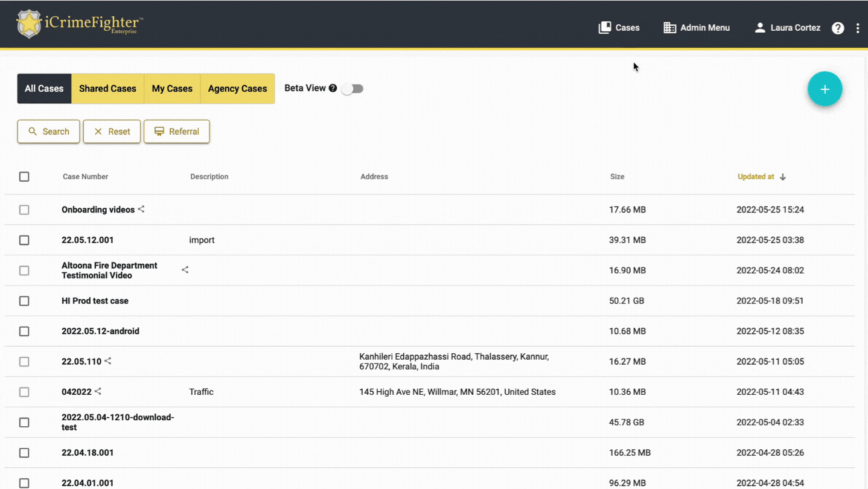Viewport: 868px width, 489px height.
Task: Click the Updated at sort arrow
Action: point(783,177)
